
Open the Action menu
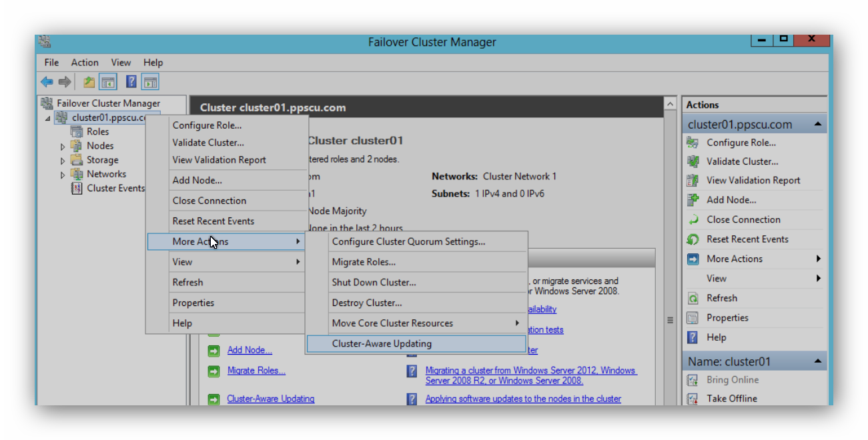point(85,62)
